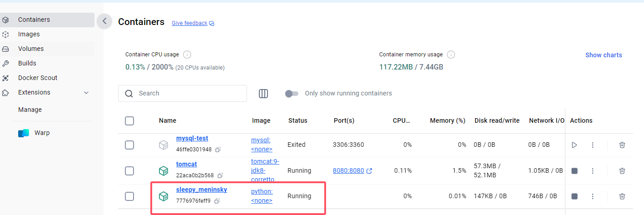Image resolution: width=644 pixels, height=215 pixels.
Task: Collapse the sidebar with the arrow button
Action: [x=104, y=21]
